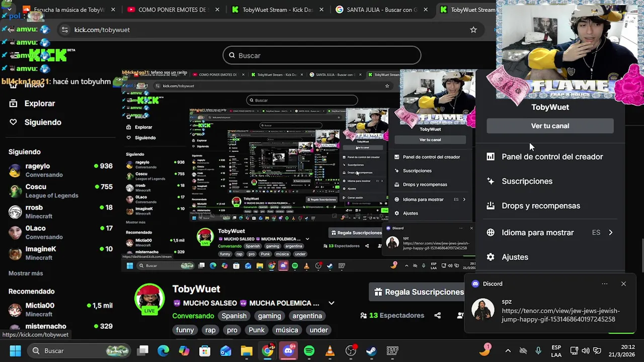Select the Punk tag
644x362 pixels.
[x=257, y=330]
